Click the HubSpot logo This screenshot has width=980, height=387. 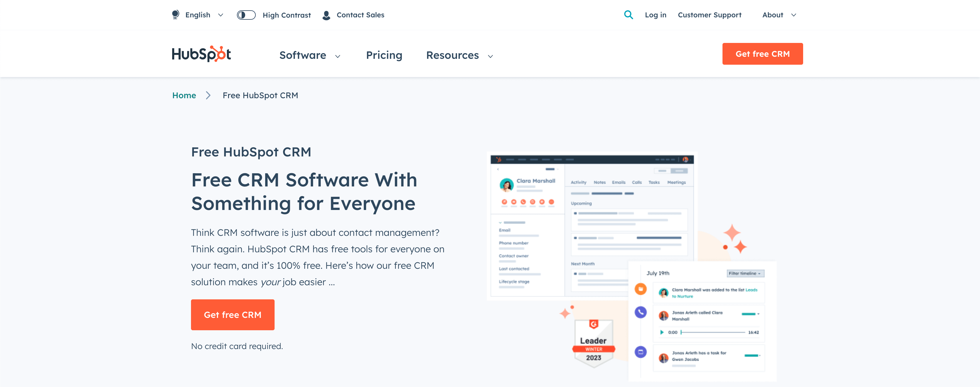(x=201, y=54)
